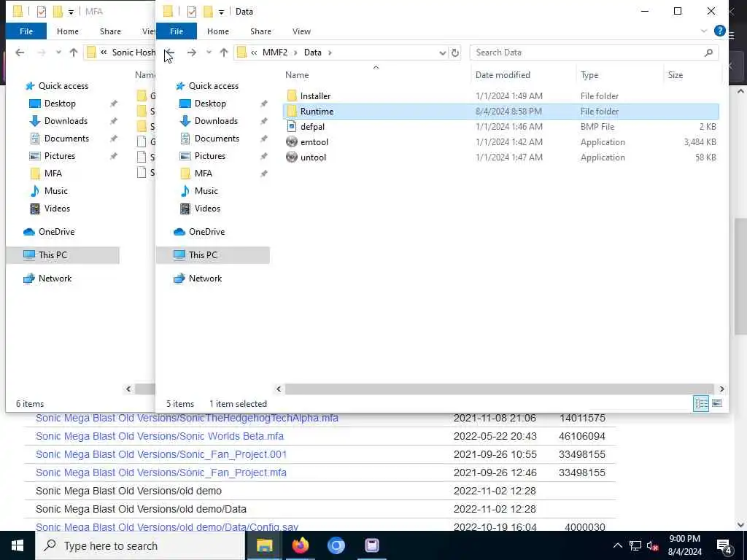This screenshot has height=560, width=747.
Task: Refresh the Data folder view
Action: coord(455,52)
